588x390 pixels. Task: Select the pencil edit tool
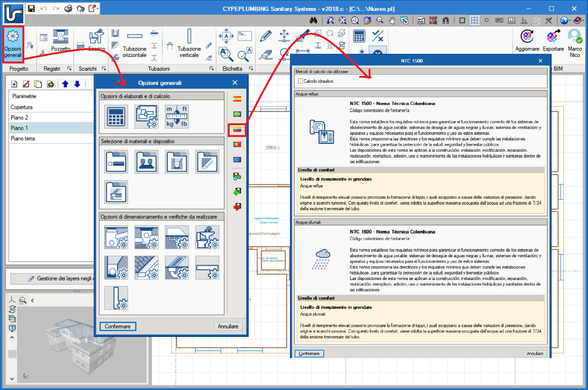click(x=266, y=36)
